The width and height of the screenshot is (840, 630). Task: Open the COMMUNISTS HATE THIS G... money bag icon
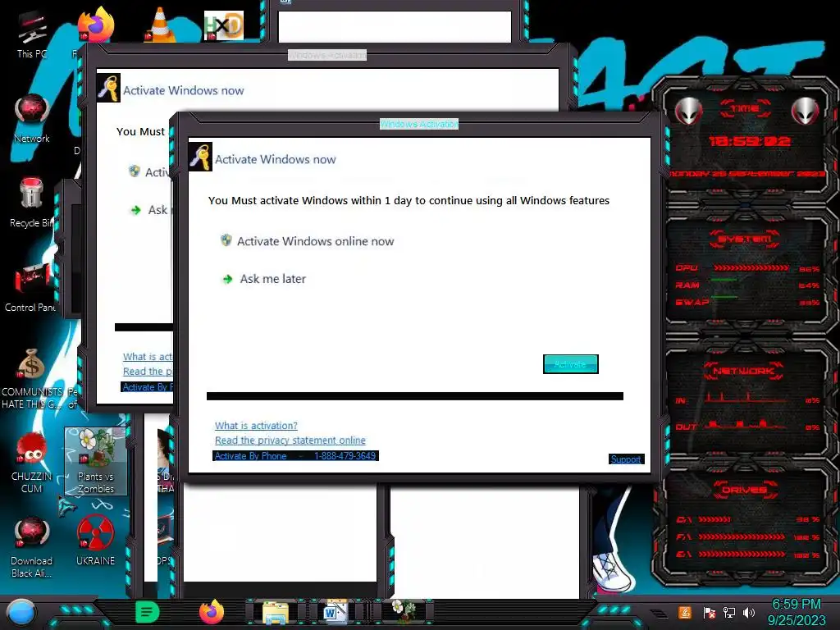[x=31, y=378]
